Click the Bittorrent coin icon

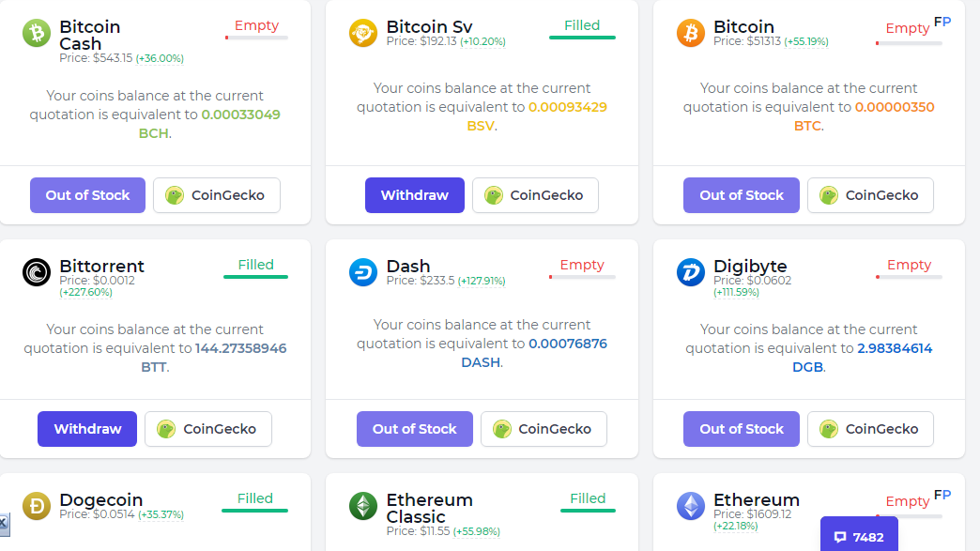37,272
